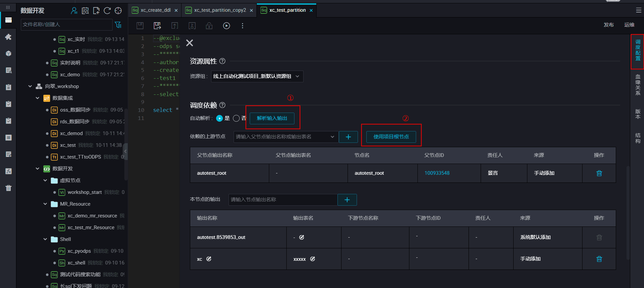
Task: Click the 使用项目根节点 button
Action: pos(391,137)
